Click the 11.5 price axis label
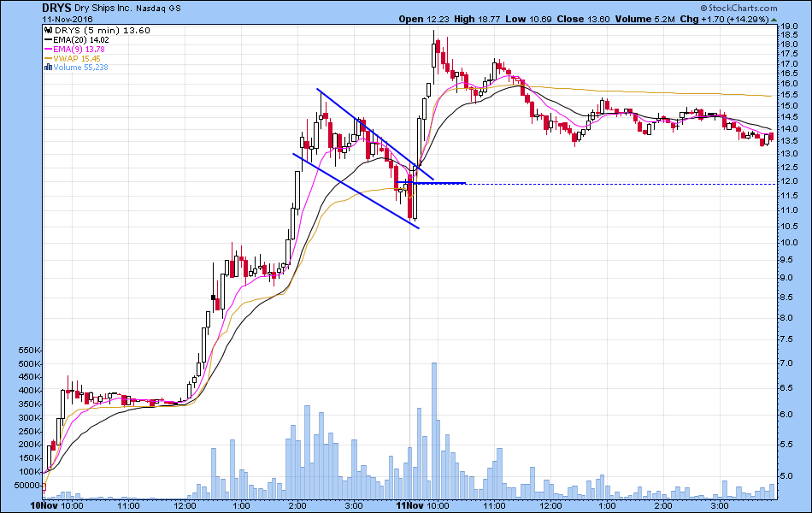812x513 pixels. coord(790,196)
